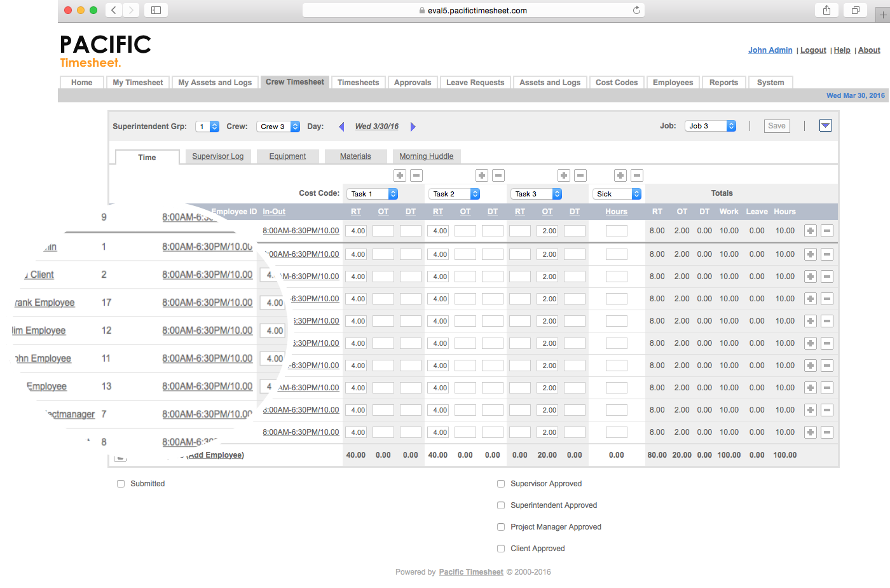Go to previous day with left arrow
Image resolution: width=890 pixels, height=588 pixels.
coord(341,126)
